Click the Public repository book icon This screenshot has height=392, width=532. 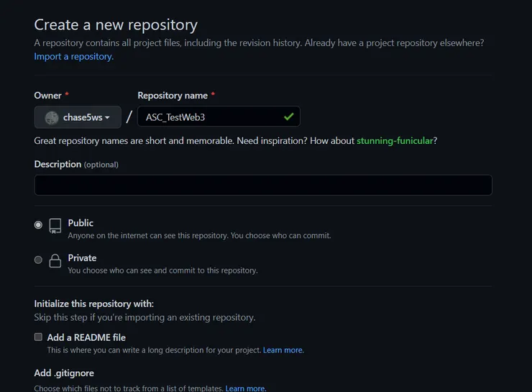(55, 227)
